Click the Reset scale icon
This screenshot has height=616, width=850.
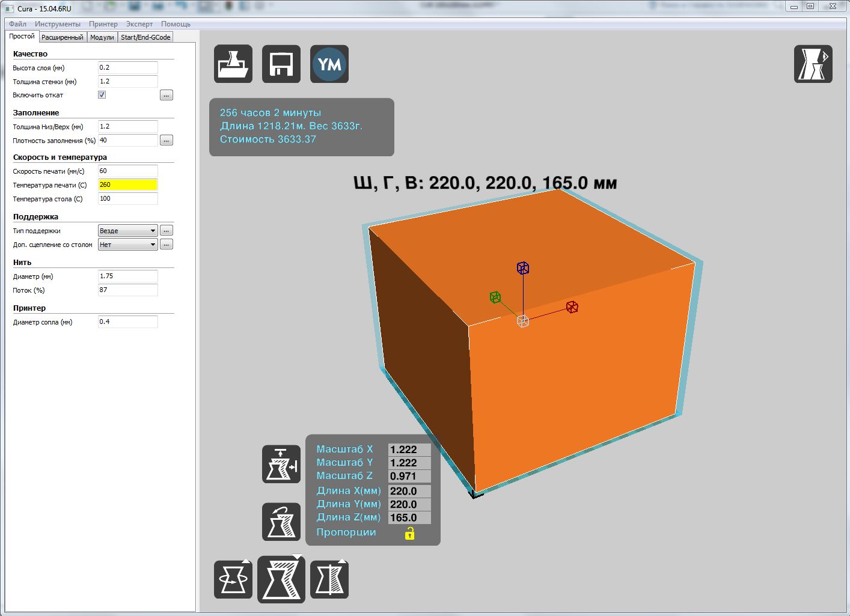coord(281,522)
